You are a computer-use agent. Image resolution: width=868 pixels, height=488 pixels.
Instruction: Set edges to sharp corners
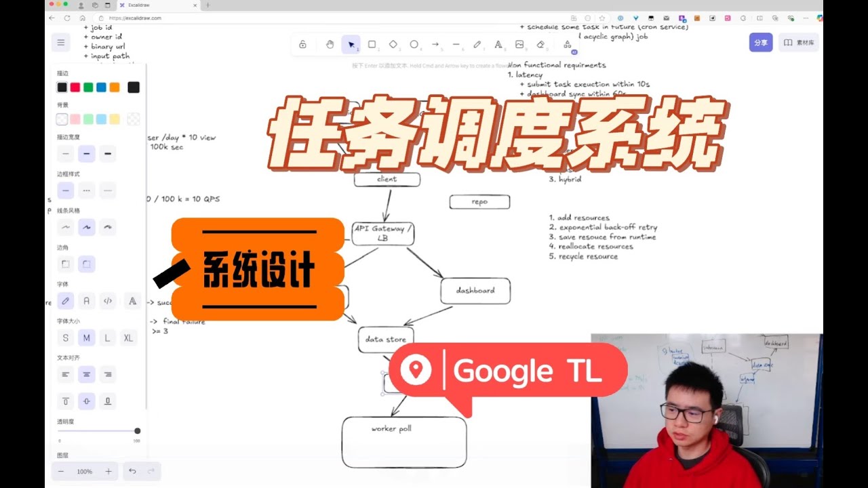point(66,264)
